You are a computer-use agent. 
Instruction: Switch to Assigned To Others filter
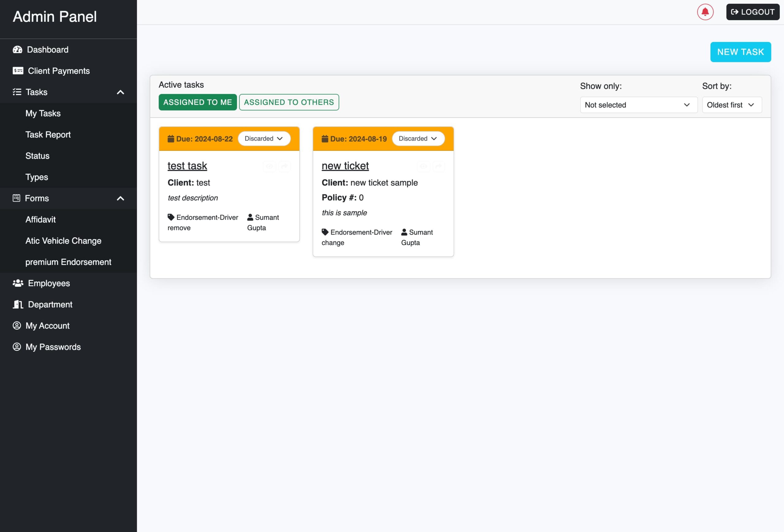[289, 102]
